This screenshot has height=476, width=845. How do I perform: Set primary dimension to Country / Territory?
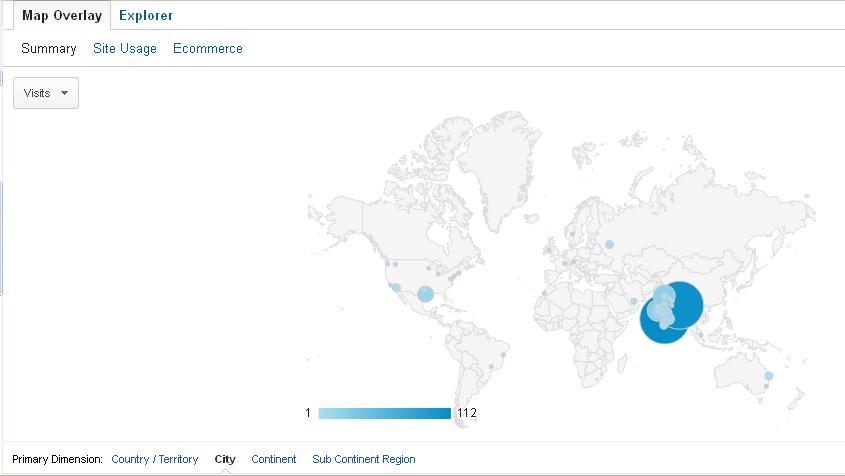(155, 459)
